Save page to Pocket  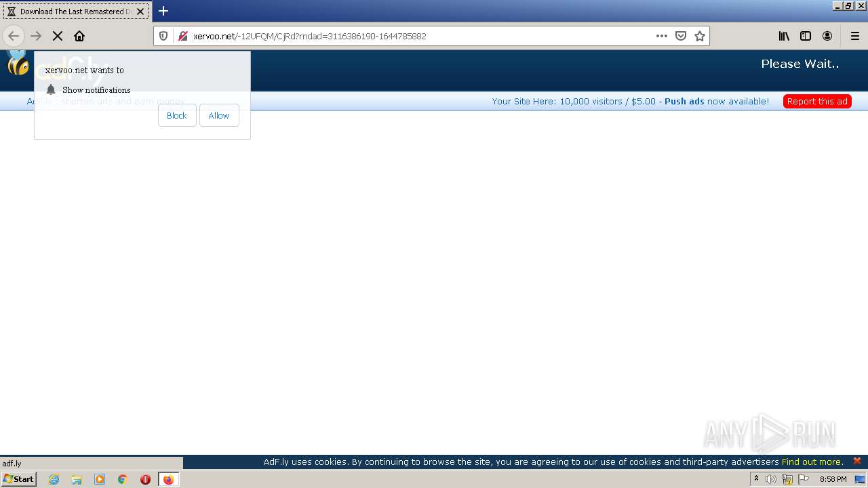click(x=681, y=36)
